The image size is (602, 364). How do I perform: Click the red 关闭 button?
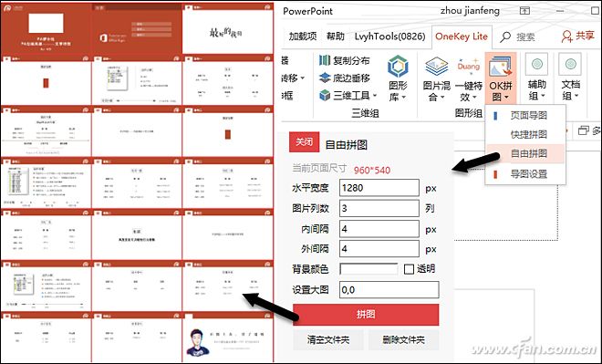(x=304, y=141)
